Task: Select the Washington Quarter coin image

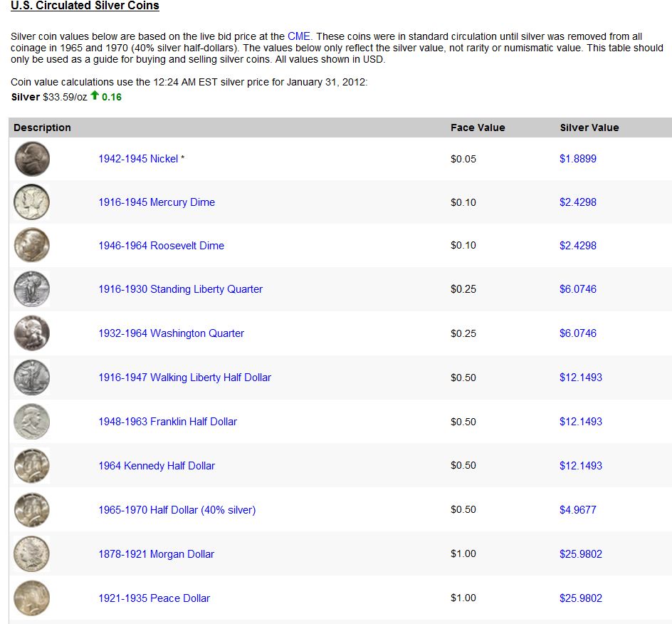Action: [x=32, y=333]
